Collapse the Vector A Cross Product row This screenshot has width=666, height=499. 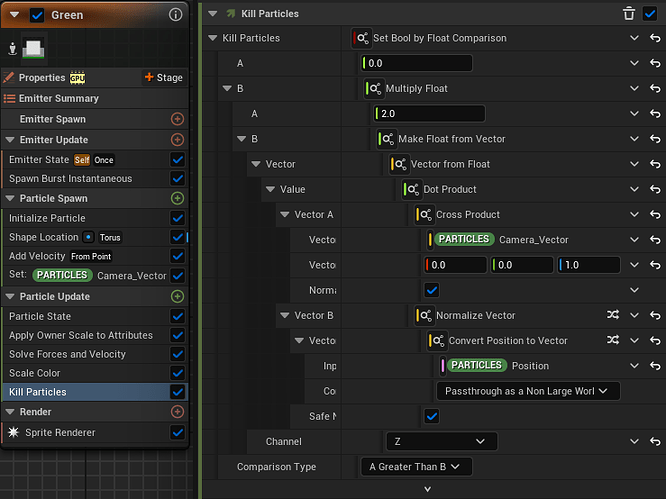(x=285, y=214)
